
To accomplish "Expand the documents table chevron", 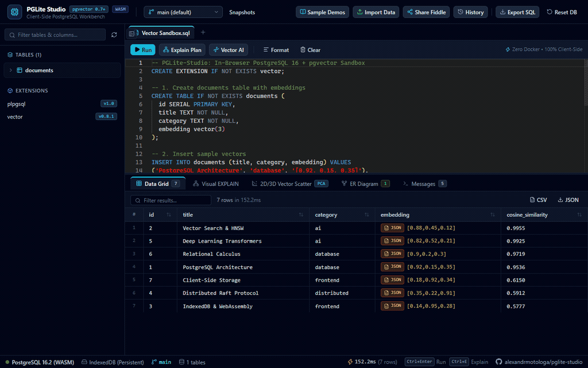I will [10, 70].
